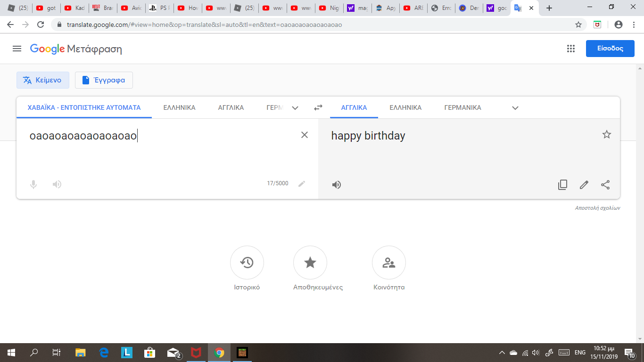Screen dimensions: 644x362
Task: Open the Κοινότητα community button
Action: point(389,263)
